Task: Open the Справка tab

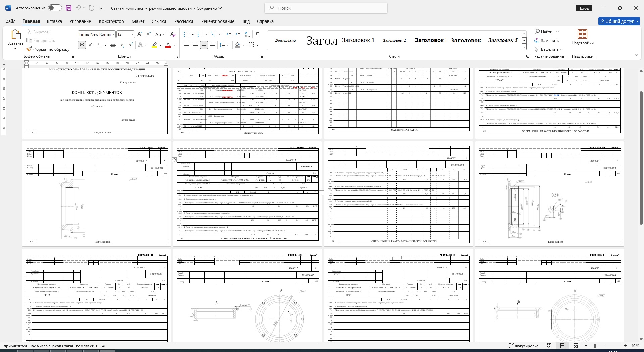Action: [x=265, y=21]
